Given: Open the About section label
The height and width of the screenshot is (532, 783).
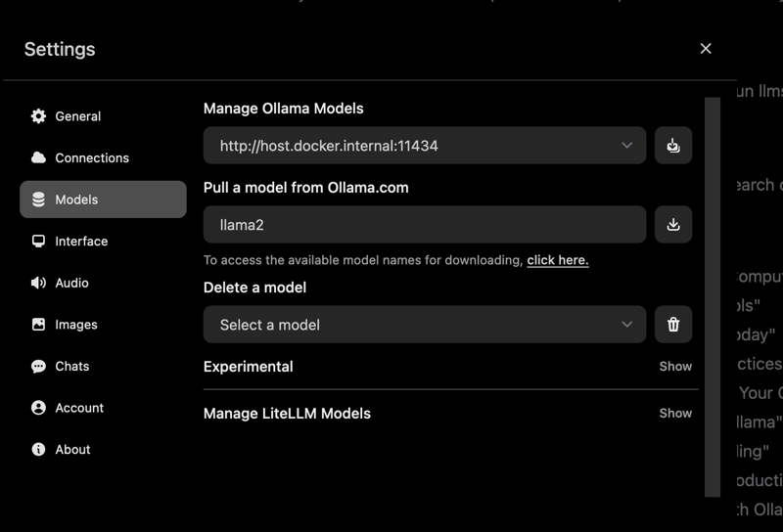Looking at the screenshot, I should (72, 449).
